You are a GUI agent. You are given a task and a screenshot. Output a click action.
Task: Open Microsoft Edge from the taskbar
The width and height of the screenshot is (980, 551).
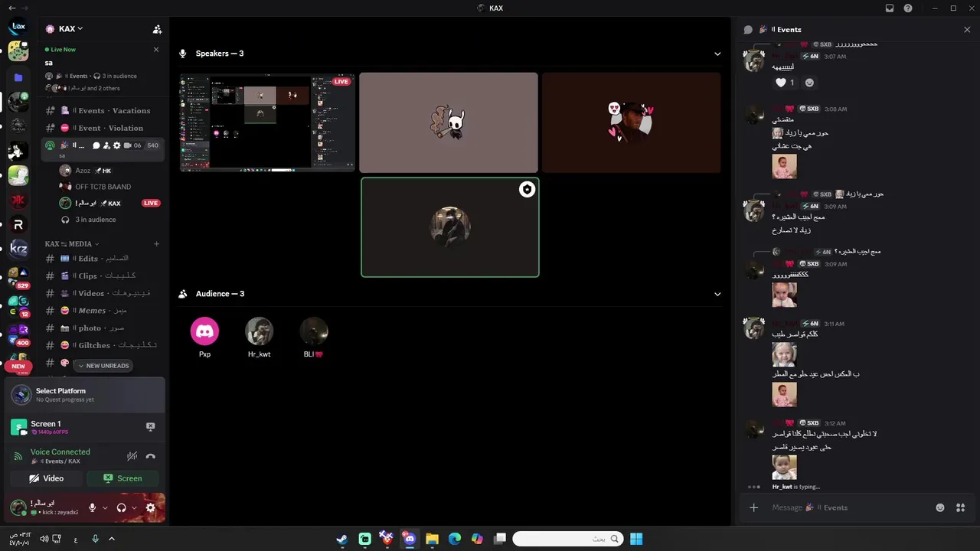454,539
